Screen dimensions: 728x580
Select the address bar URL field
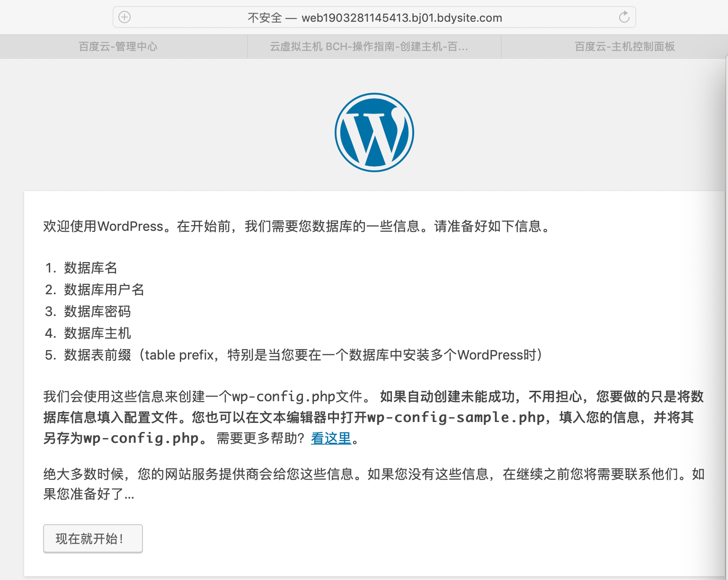[374, 18]
